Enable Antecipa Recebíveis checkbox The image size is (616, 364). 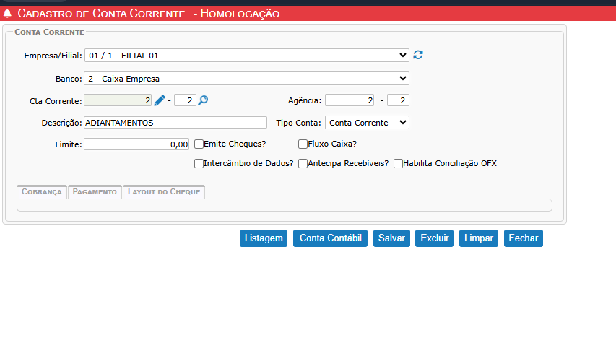(303, 164)
